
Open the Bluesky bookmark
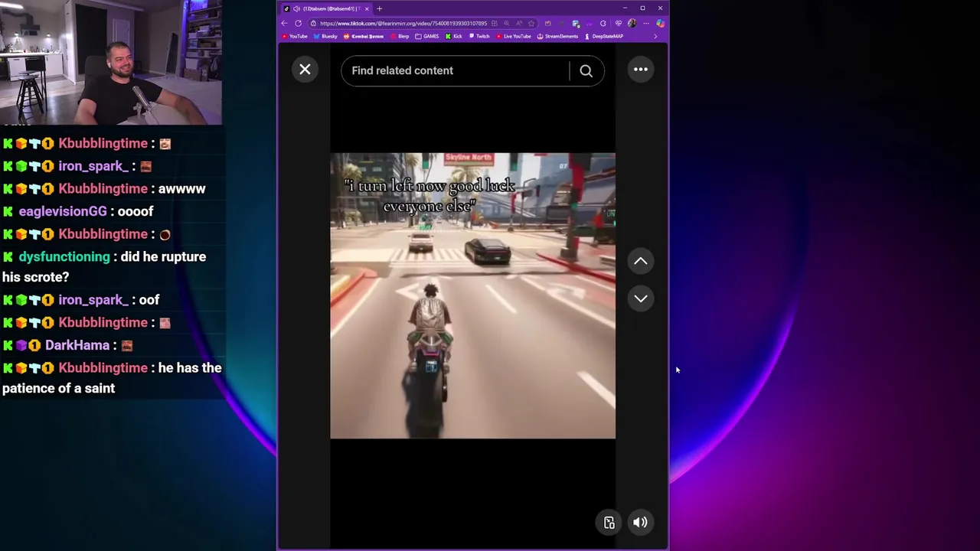(x=325, y=36)
